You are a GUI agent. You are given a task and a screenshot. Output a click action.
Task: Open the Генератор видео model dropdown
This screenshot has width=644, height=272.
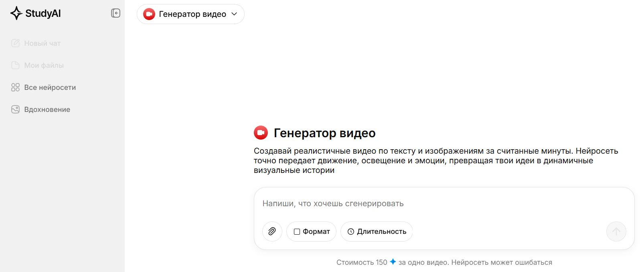click(190, 14)
